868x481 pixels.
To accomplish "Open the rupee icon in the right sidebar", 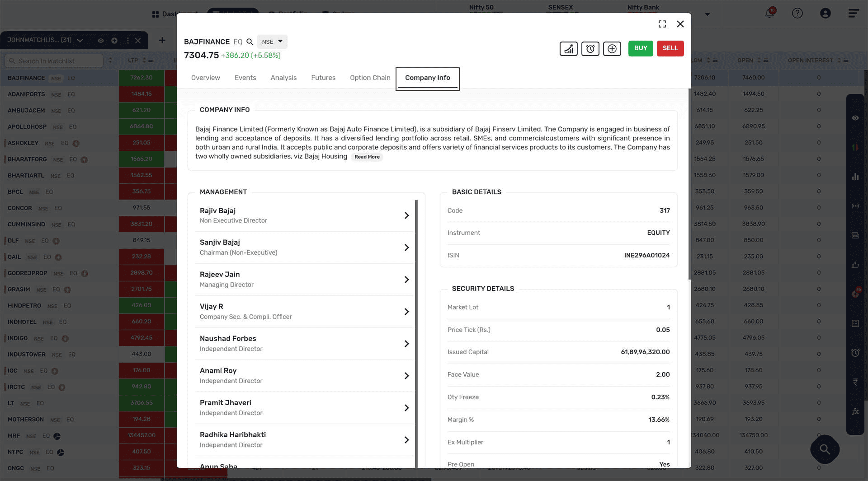I will [855, 382].
